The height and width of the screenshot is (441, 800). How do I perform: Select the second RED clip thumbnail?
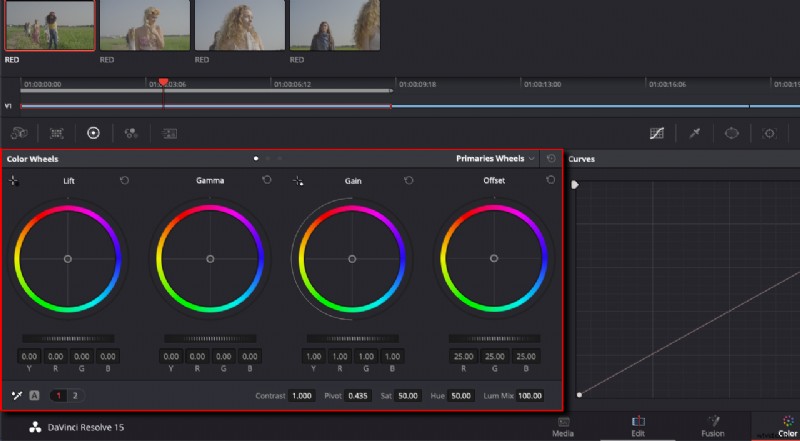point(145,25)
